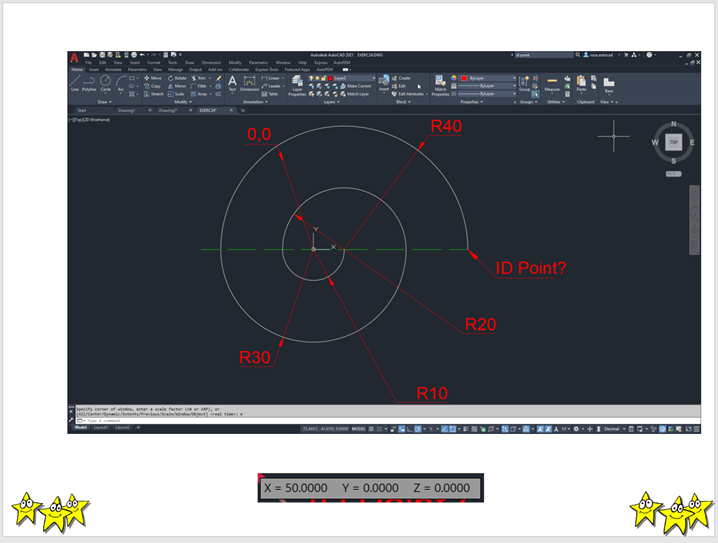Click the red layer color swatch

(x=330, y=78)
